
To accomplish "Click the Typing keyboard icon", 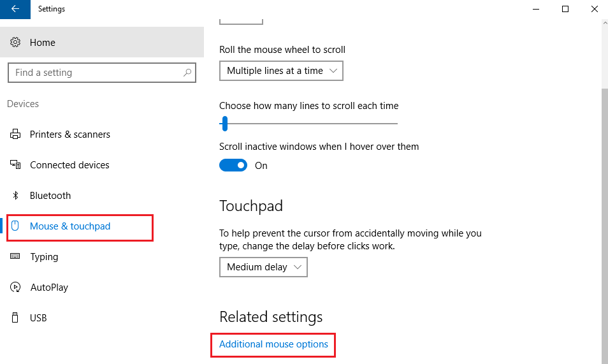I will coord(16,257).
